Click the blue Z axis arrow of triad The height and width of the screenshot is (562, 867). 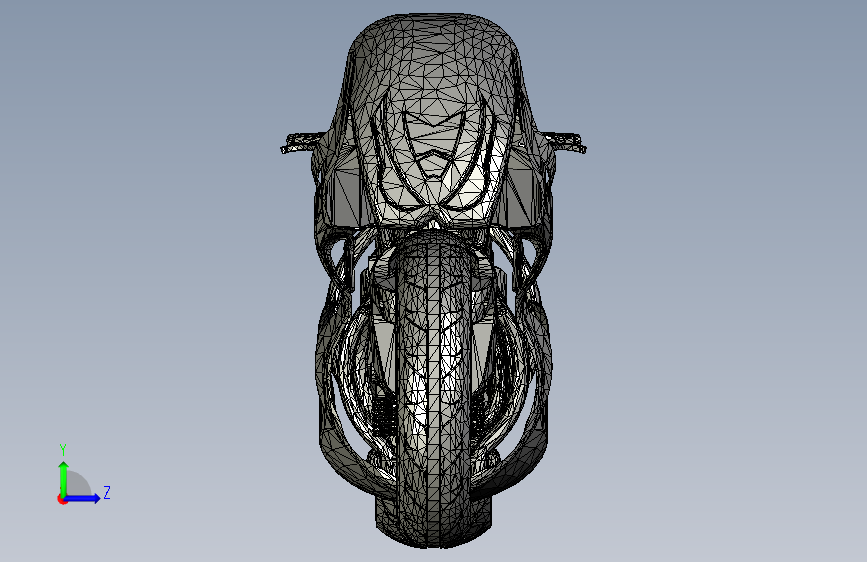pyautogui.click(x=83, y=498)
